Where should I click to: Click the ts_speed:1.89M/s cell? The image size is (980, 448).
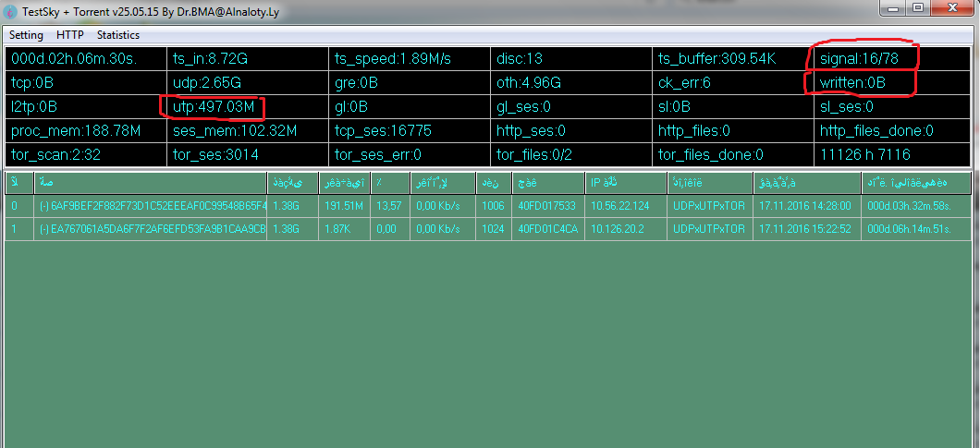[393, 58]
